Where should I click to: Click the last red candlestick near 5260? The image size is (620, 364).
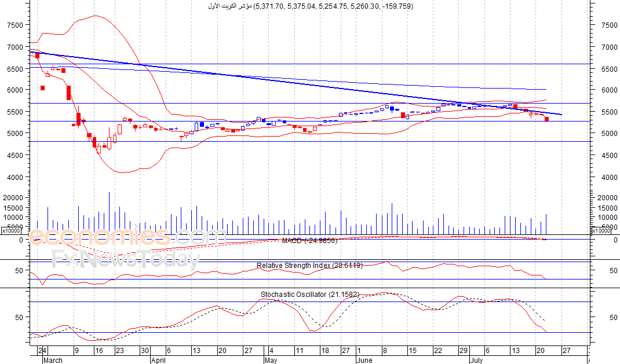[547, 119]
